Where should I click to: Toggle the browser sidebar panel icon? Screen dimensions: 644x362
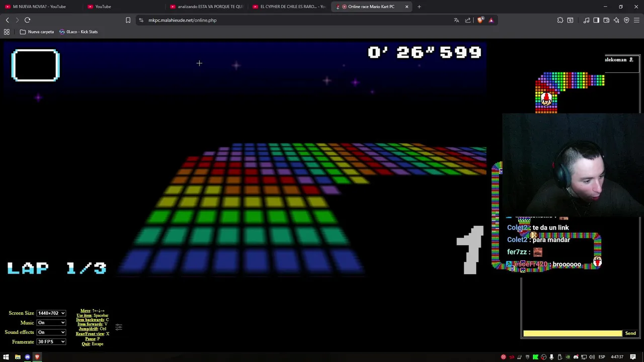[x=596, y=20]
